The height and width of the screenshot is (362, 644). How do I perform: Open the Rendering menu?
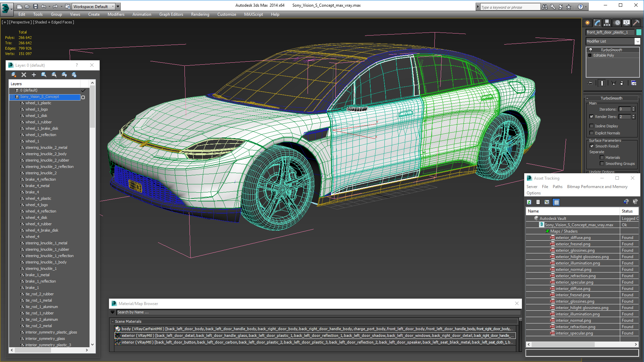200,14
